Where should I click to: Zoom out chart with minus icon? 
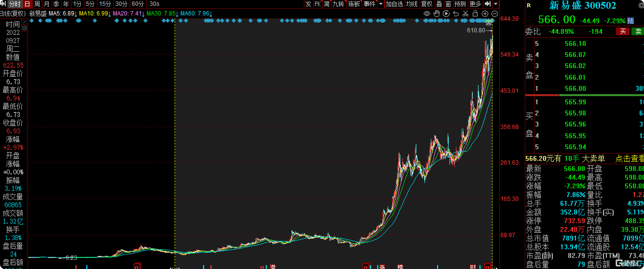(494, 14)
